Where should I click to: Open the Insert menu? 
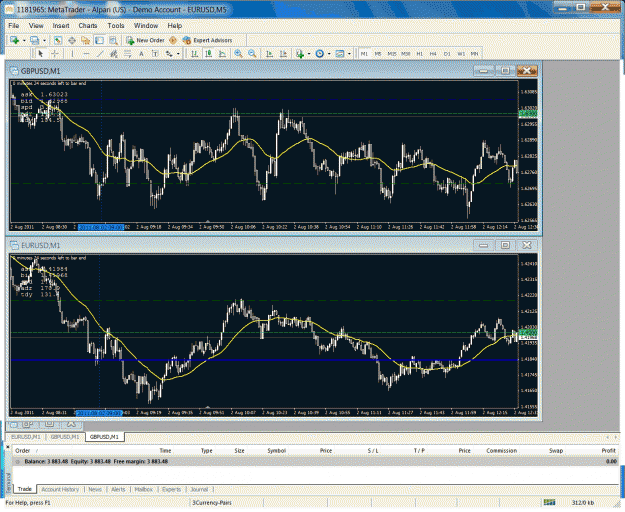pyautogui.click(x=61, y=26)
